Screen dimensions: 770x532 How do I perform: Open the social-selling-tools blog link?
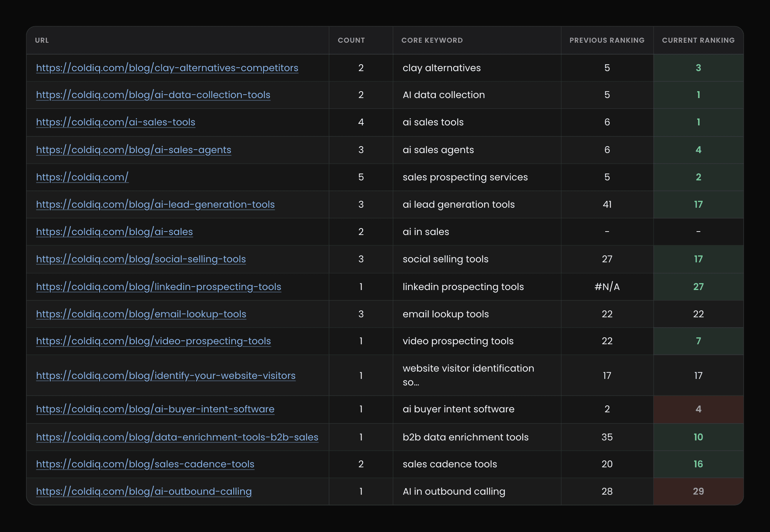point(141,259)
